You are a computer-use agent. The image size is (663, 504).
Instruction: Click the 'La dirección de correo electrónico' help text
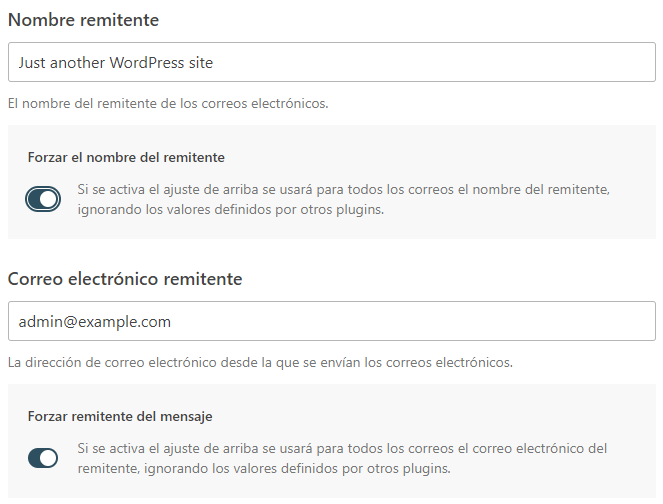260,362
